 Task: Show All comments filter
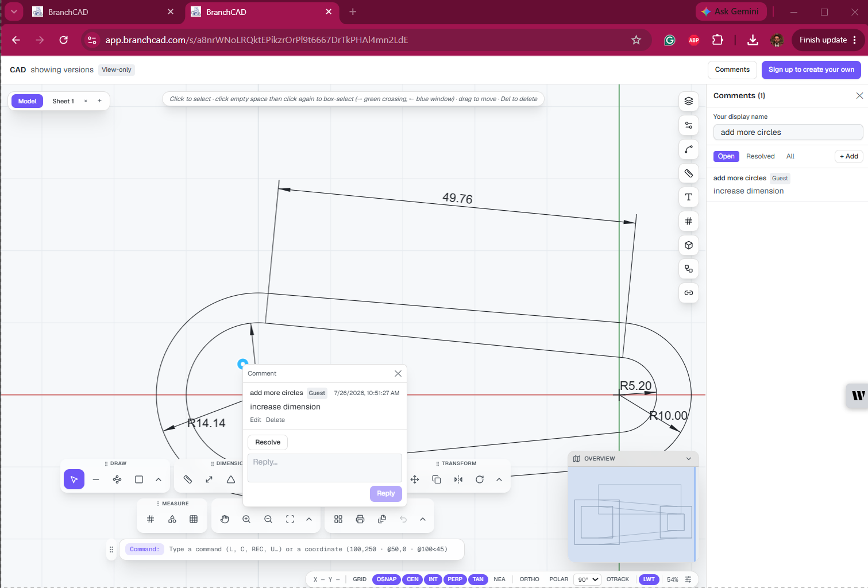[x=790, y=156]
